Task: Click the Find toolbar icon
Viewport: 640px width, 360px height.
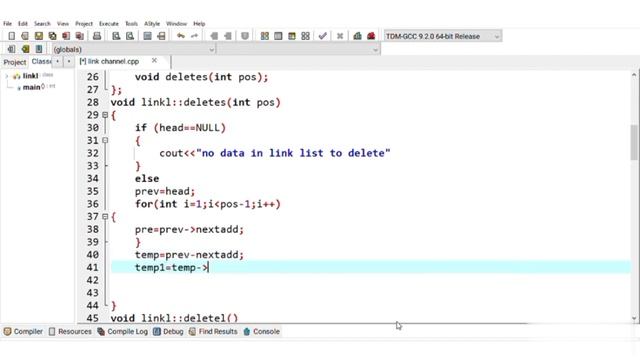Action: point(116,36)
